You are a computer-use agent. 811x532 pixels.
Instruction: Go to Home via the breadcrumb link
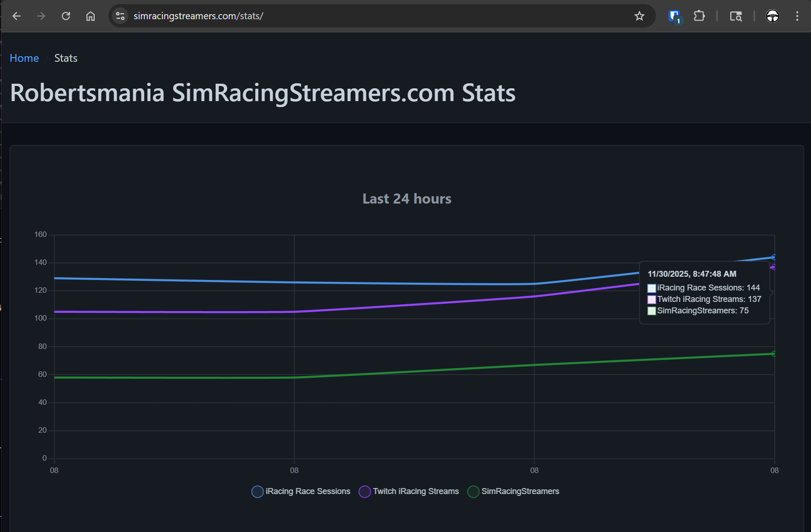coord(24,58)
